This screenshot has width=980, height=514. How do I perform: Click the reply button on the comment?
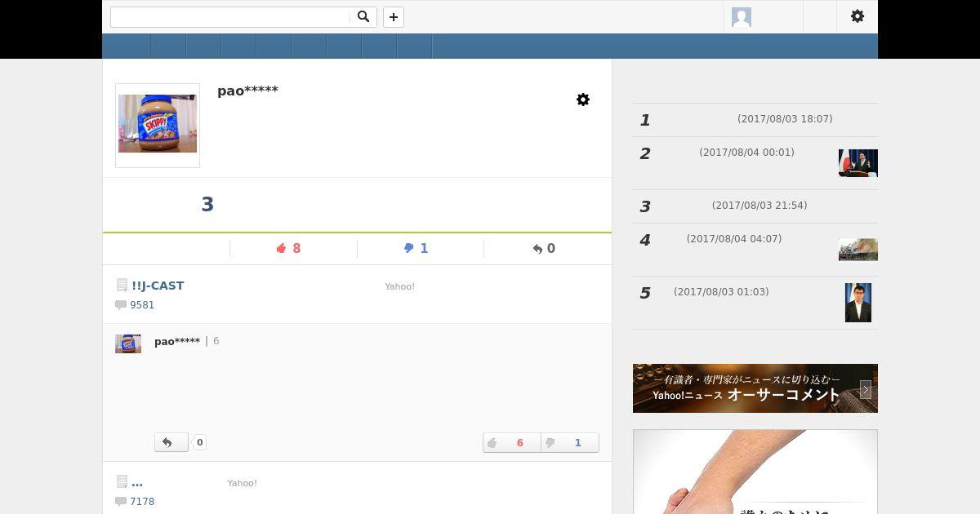click(x=171, y=442)
